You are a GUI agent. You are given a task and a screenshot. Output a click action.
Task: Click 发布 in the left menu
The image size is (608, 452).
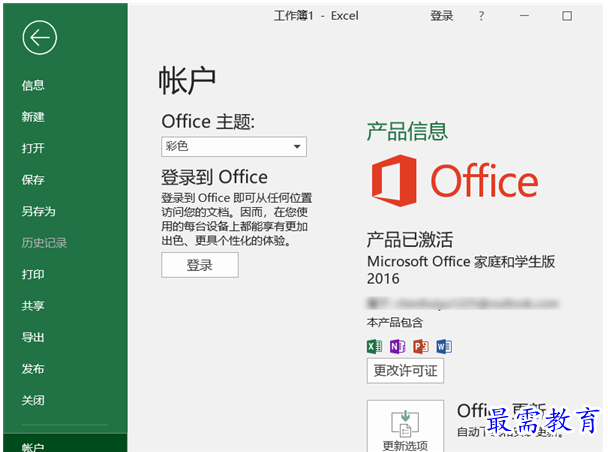click(33, 369)
